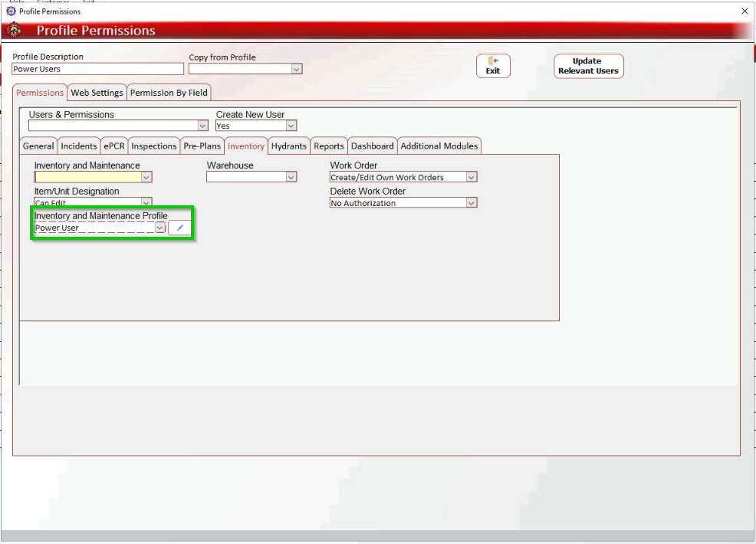Open the Permission By Field tab
This screenshot has height=544, width=756.
[x=168, y=92]
